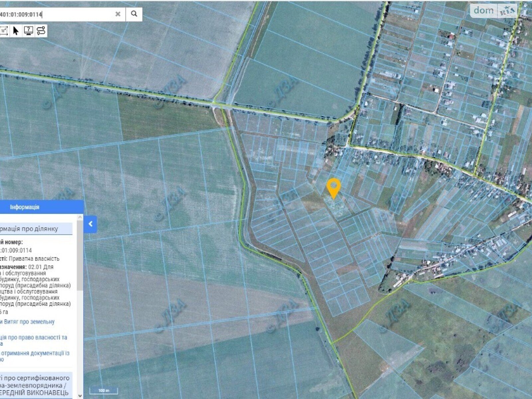Click info panel scrollbar down arrow

point(80,395)
